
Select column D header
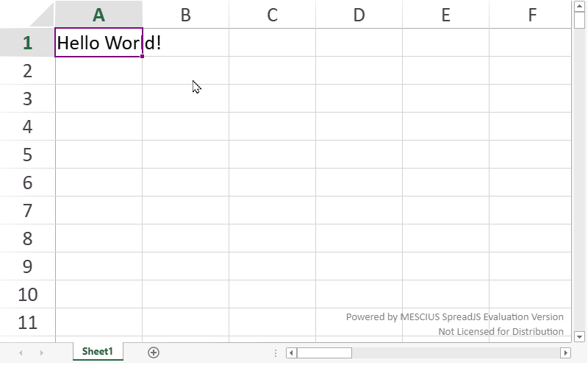click(359, 15)
